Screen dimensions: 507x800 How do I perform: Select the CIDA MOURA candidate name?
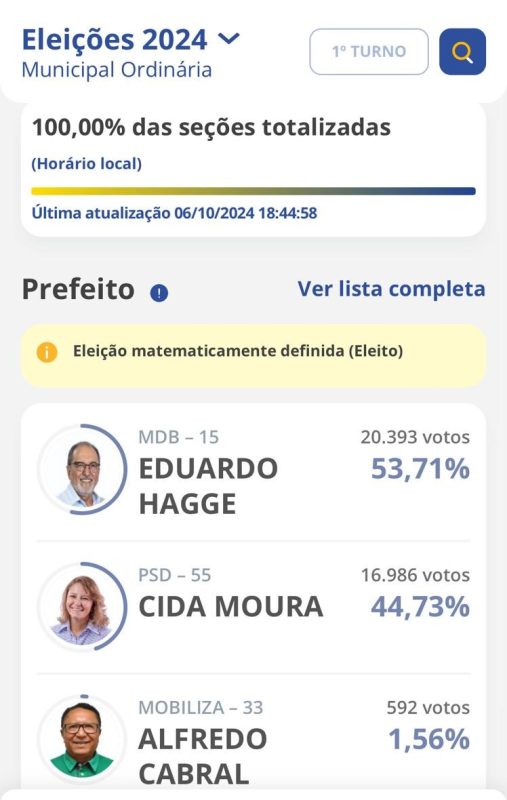(x=231, y=607)
